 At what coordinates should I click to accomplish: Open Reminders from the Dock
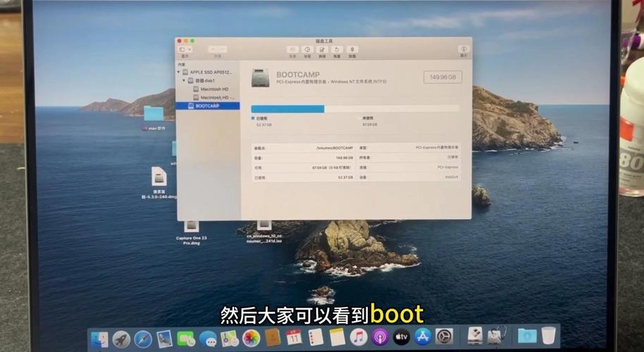[x=316, y=338]
